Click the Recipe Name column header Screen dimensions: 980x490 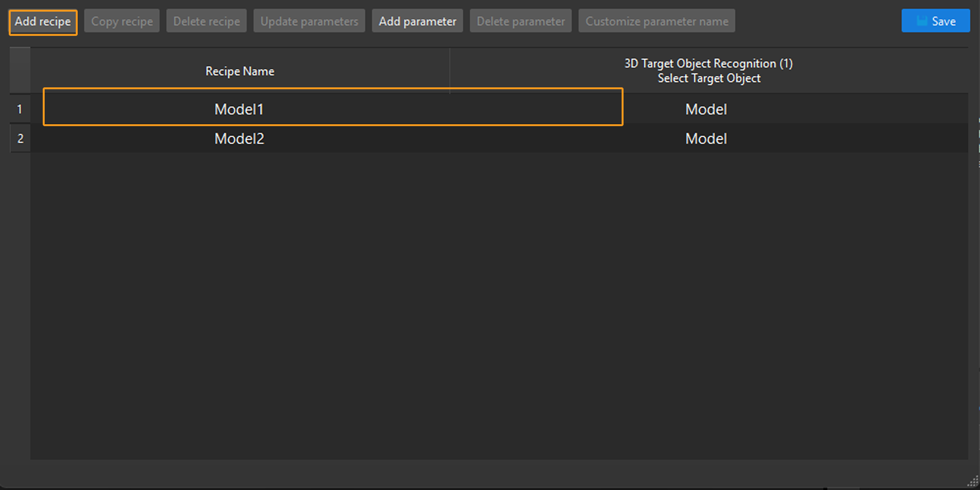click(x=239, y=70)
